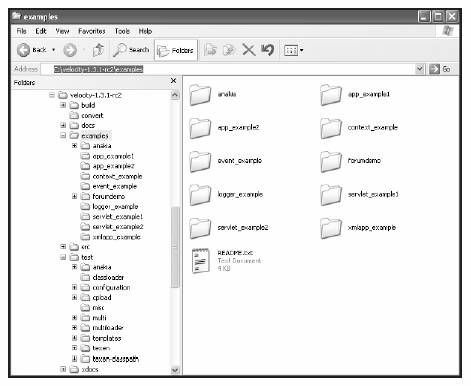Toggle the Folders pane button
Screen dimensions: 471x386
176,50
